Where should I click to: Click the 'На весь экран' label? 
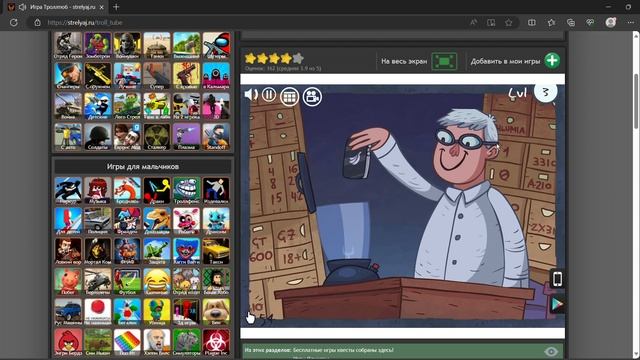(x=404, y=61)
